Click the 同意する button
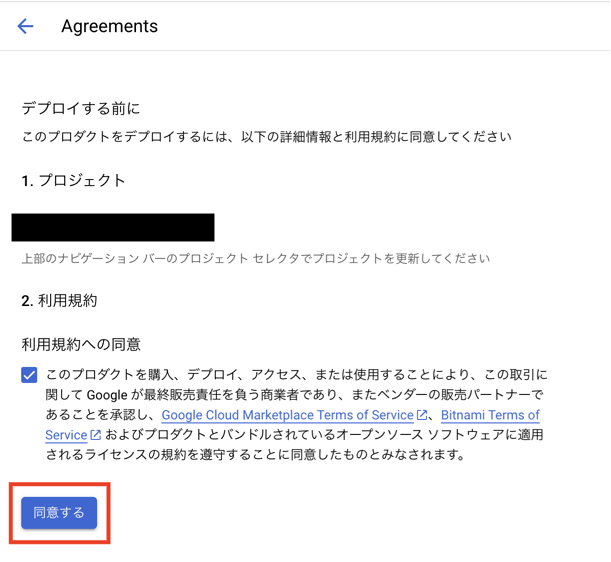The image size is (611, 562). 59,513
